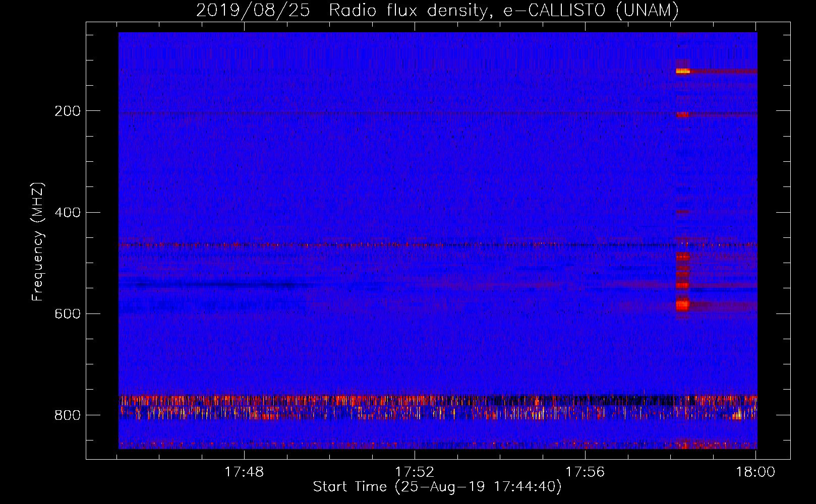Click the 600 frequency tick label

[x=68, y=313]
